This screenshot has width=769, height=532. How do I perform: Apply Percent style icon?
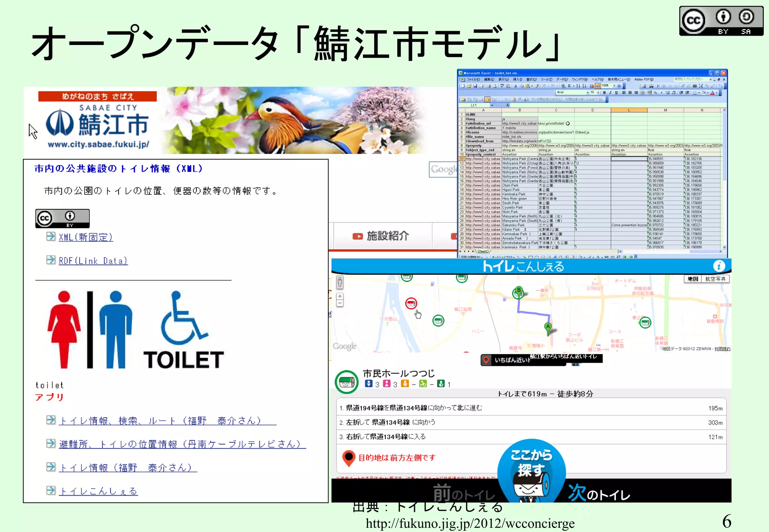(656, 92)
